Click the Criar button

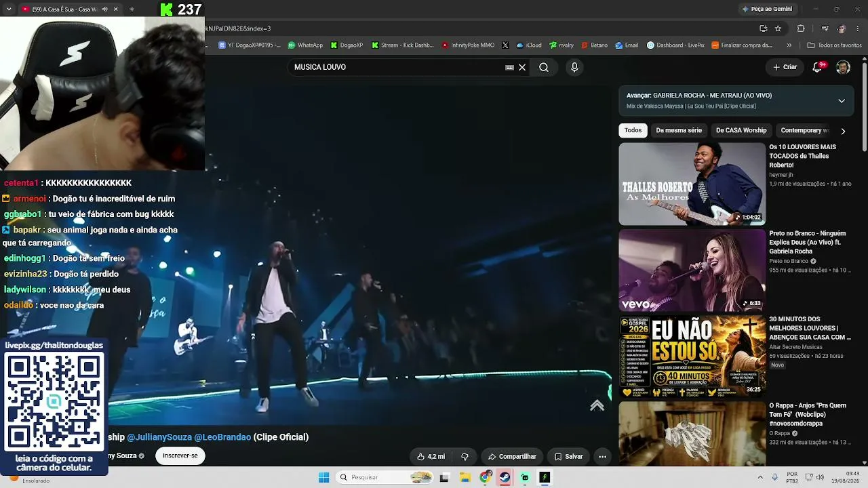[x=785, y=67]
